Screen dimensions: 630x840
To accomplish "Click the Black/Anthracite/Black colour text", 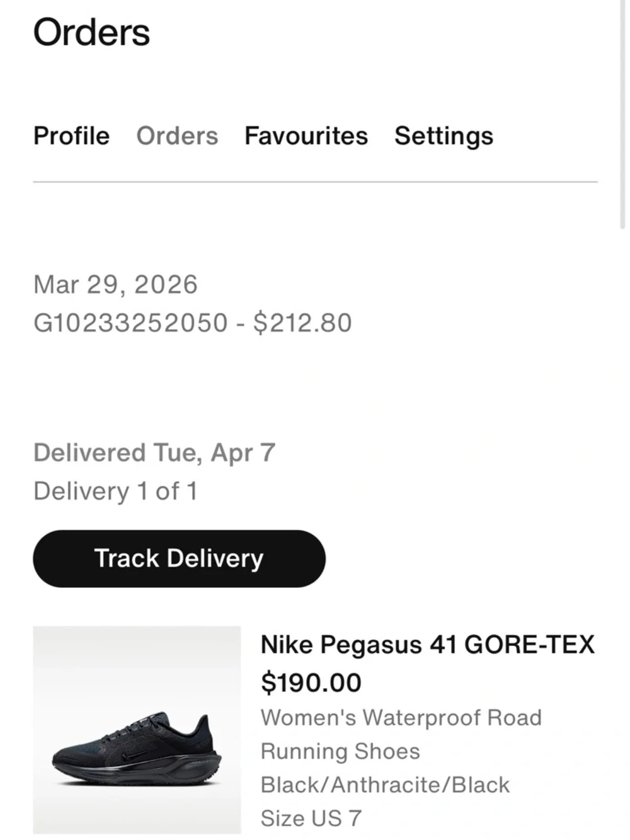I will [x=386, y=785].
